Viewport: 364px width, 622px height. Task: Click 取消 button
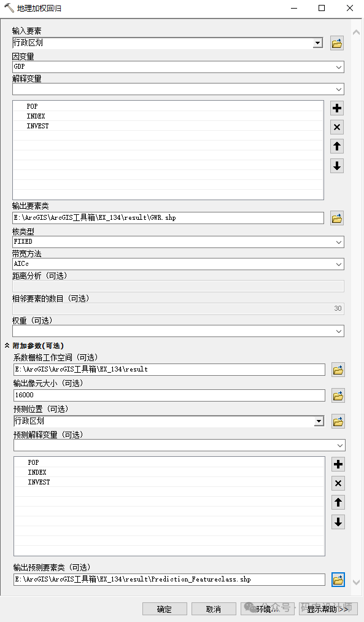[x=214, y=609]
